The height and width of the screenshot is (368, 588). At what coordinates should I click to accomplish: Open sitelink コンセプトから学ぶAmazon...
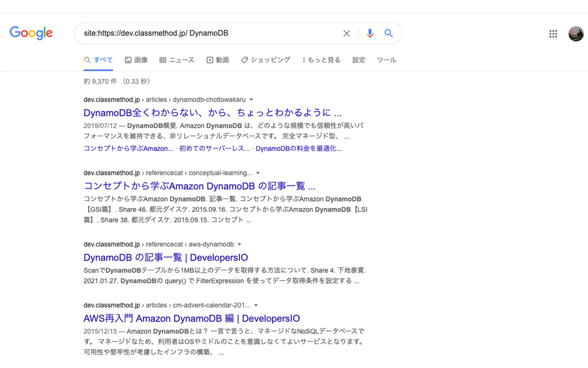[129, 149]
